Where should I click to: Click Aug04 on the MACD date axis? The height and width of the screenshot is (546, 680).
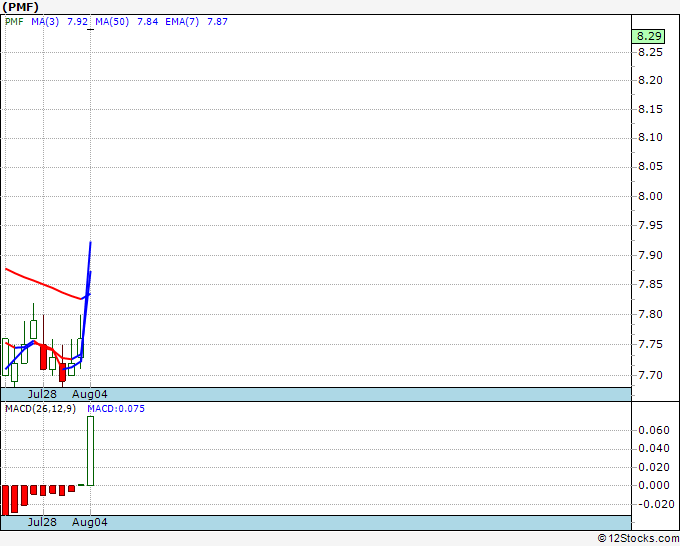point(89,522)
